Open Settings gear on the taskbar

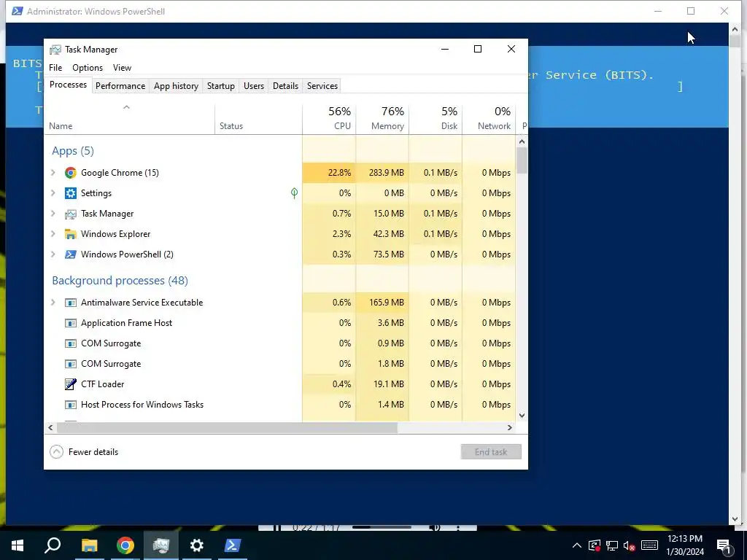tap(197, 545)
